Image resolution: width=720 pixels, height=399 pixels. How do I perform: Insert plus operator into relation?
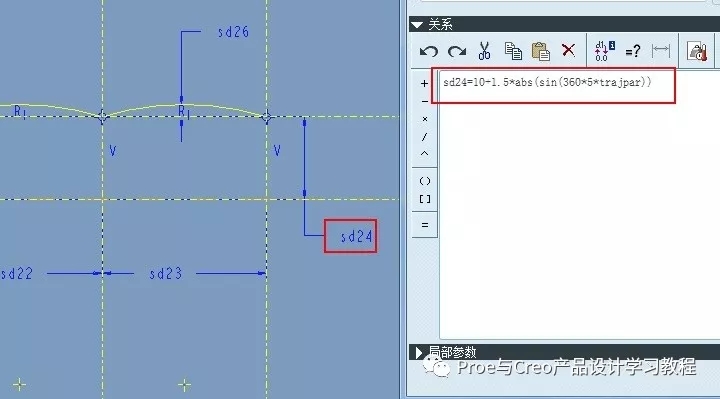tap(424, 83)
